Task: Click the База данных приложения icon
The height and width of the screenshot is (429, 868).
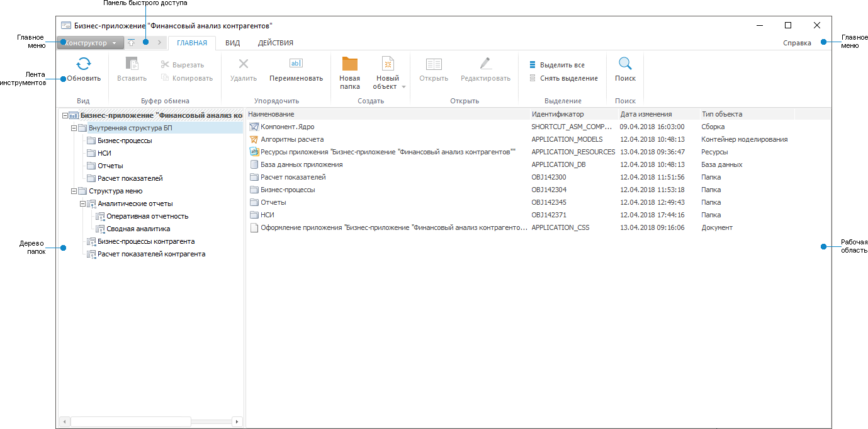Action: [x=254, y=164]
